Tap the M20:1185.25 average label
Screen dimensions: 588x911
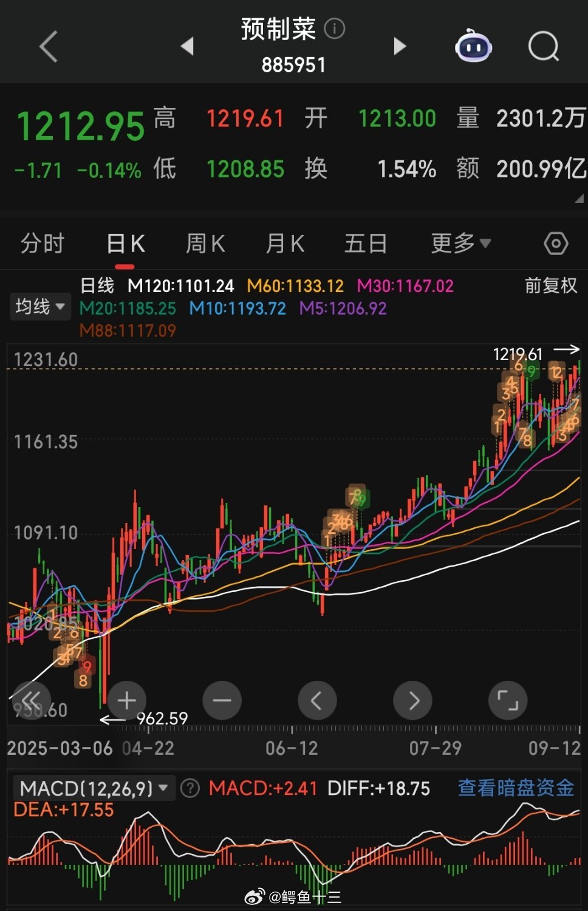(128, 308)
